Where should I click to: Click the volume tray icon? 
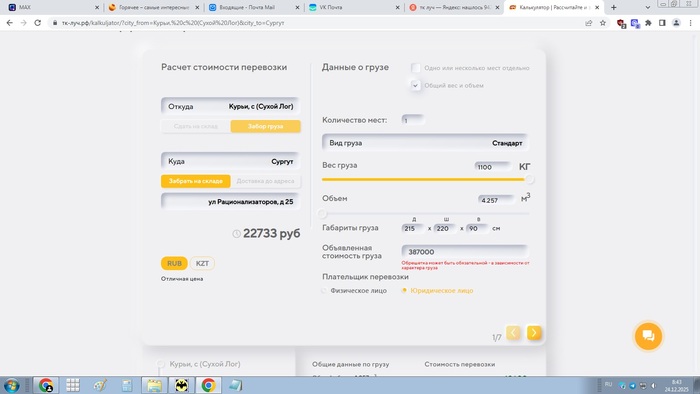tap(654, 386)
